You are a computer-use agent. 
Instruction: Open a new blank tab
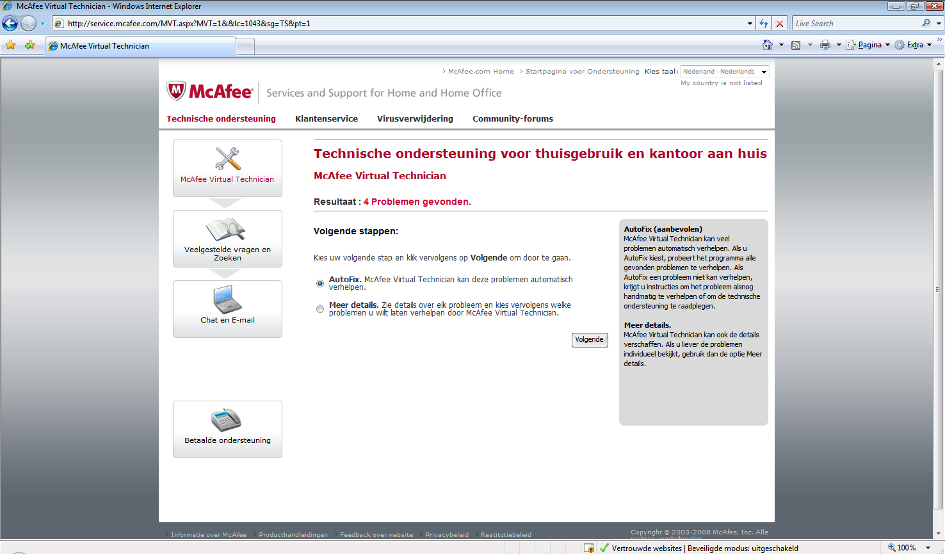(245, 46)
